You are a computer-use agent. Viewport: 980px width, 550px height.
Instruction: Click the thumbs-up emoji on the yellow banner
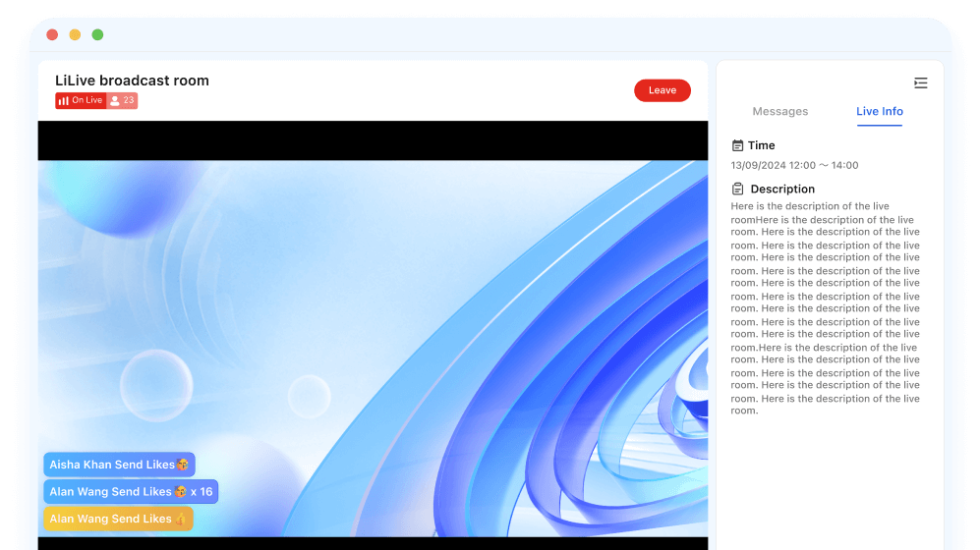pos(181,519)
